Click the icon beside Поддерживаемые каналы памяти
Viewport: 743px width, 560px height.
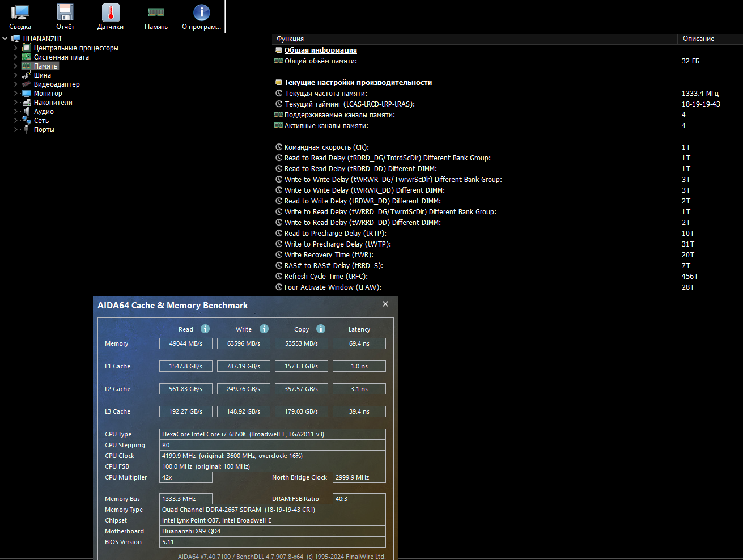(279, 115)
